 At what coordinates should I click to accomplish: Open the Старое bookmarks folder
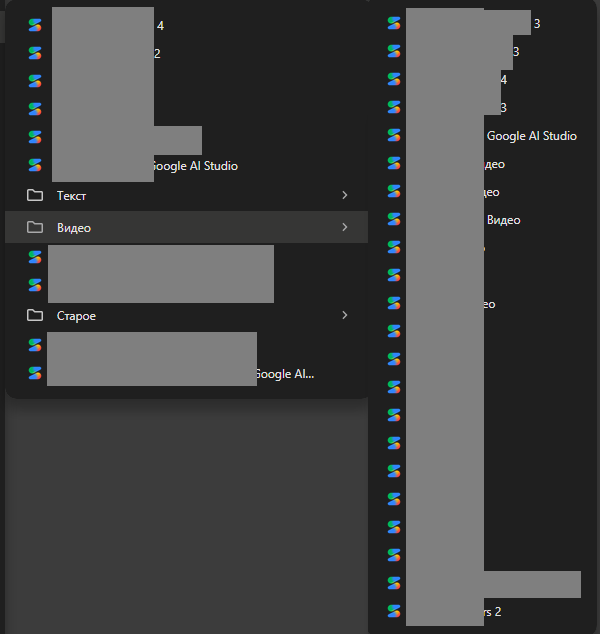pyautogui.click(x=186, y=315)
